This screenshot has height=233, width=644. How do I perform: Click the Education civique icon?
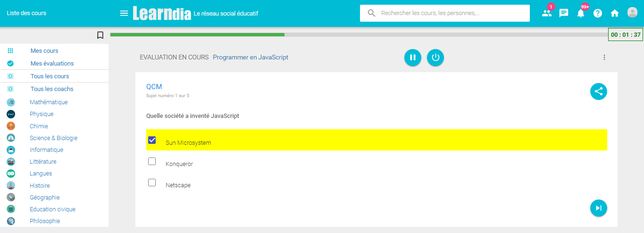point(11,209)
